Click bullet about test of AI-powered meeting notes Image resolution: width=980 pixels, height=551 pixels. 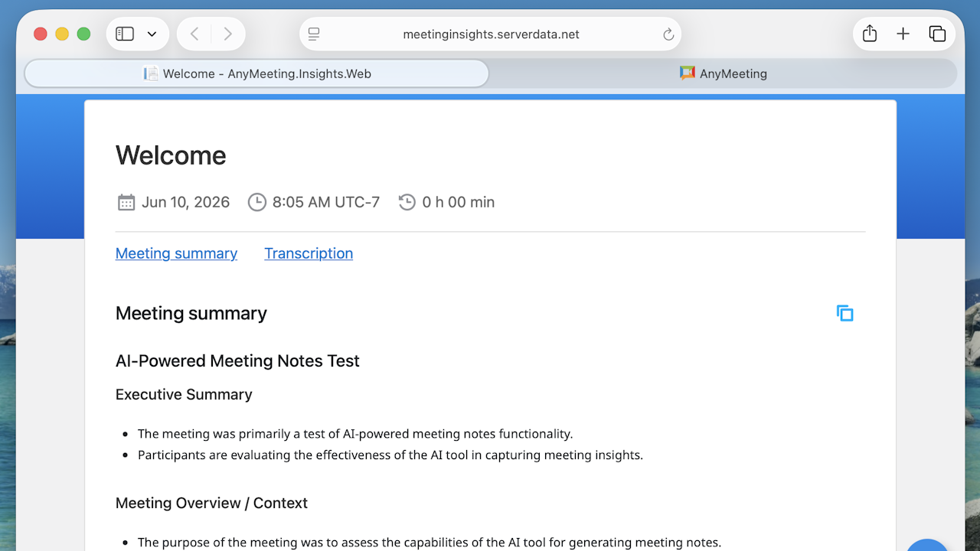(355, 434)
